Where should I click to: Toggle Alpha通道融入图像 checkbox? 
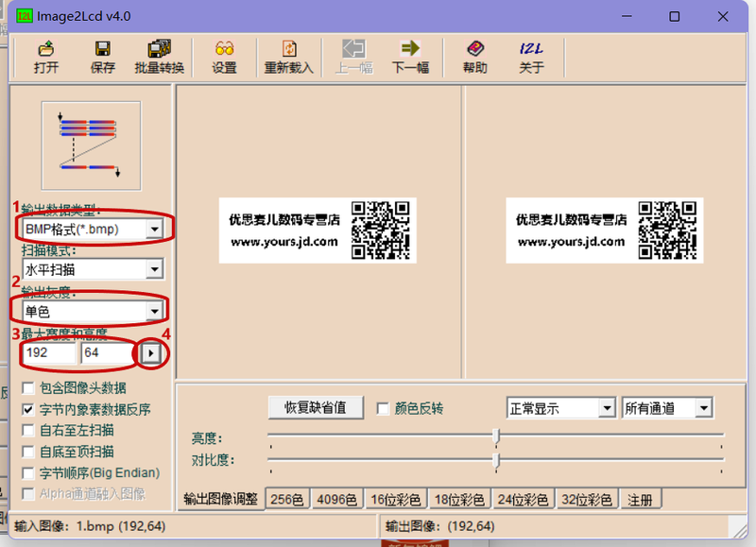tap(28, 494)
